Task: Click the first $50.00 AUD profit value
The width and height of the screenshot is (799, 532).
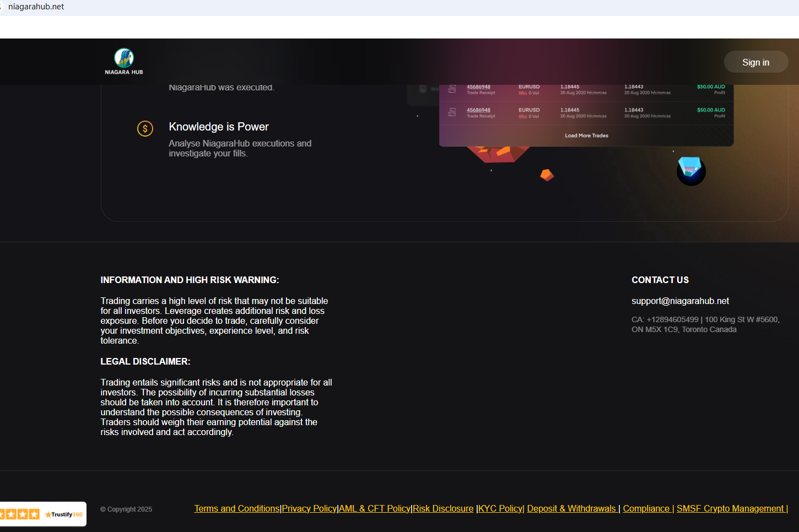Action: click(711, 87)
